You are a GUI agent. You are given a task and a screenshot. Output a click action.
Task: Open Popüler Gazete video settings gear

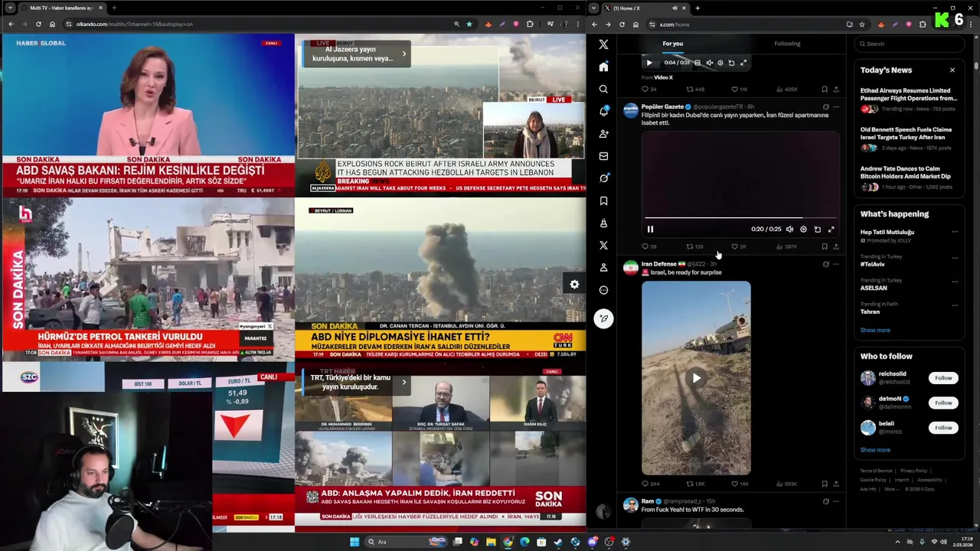click(803, 229)
